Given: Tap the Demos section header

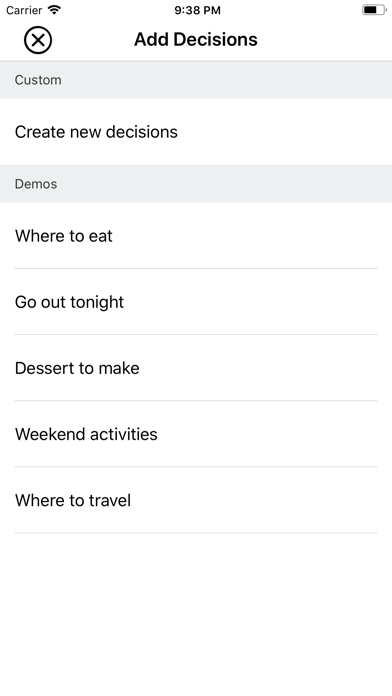Looking at the screenshot, I should click(x=196, y=184).
